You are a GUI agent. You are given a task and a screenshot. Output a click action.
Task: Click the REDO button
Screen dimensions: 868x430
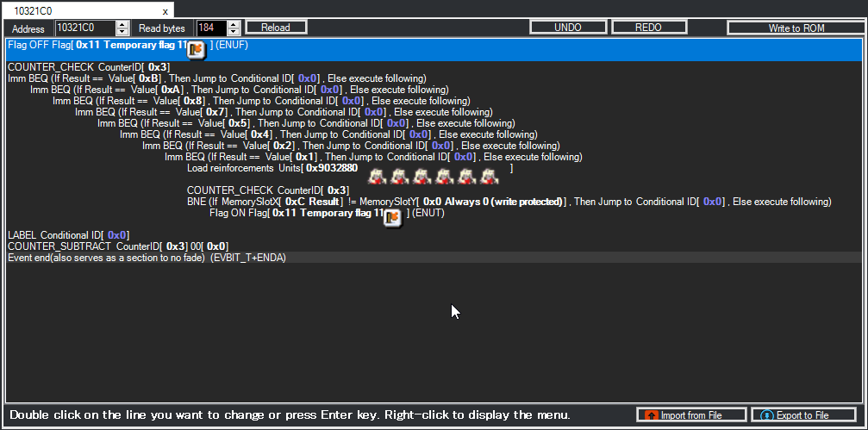pos(649,27)
